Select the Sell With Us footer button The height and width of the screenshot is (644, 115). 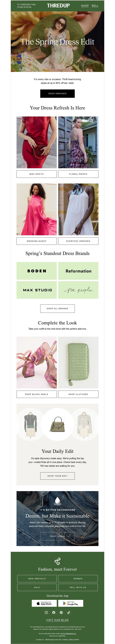pos(78,587)
